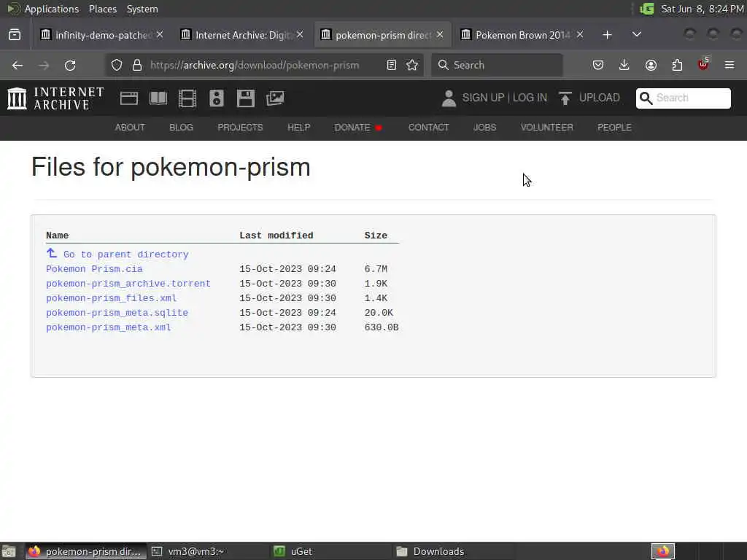Open the PEOPLE navigation link
This screenshot has width=747, height=560.
(614, 127)
